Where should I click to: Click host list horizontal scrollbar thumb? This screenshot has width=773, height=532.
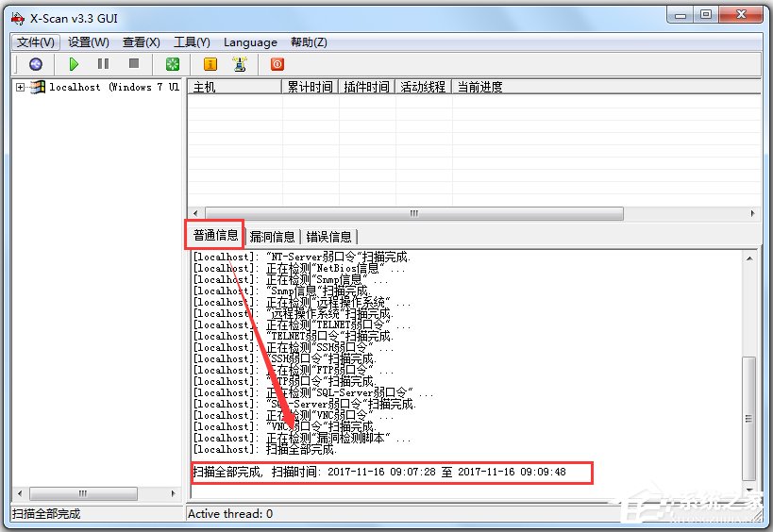coord(414,213)
